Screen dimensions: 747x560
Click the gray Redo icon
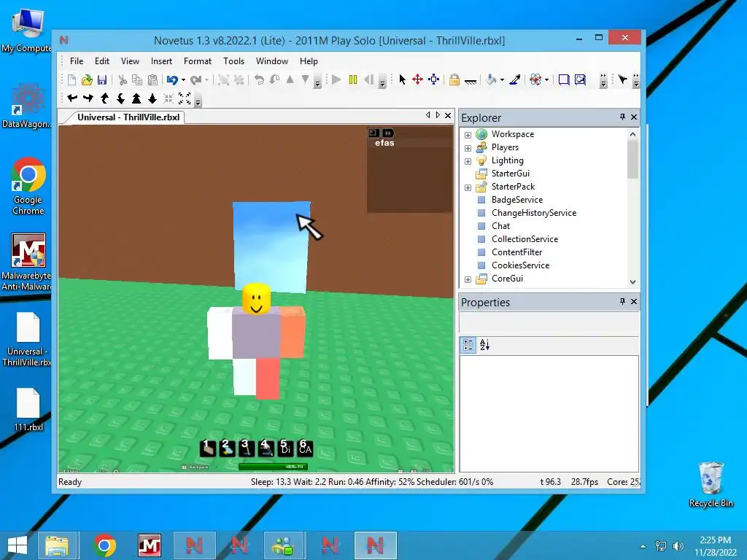tap(196, 79)
